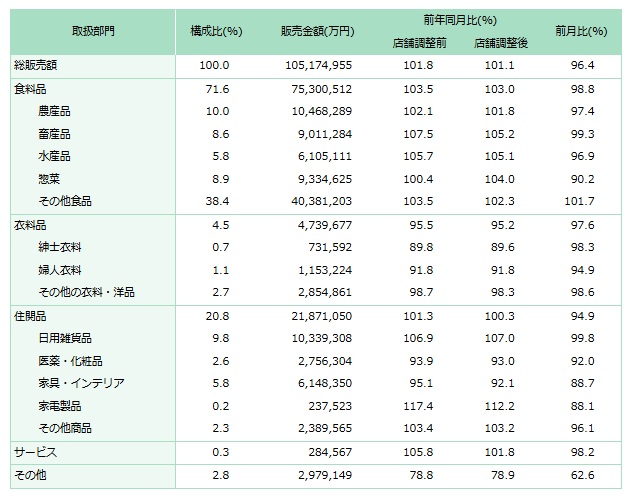Select the 惣菜 row label
641x501 pixels.
tap(49, 179)
